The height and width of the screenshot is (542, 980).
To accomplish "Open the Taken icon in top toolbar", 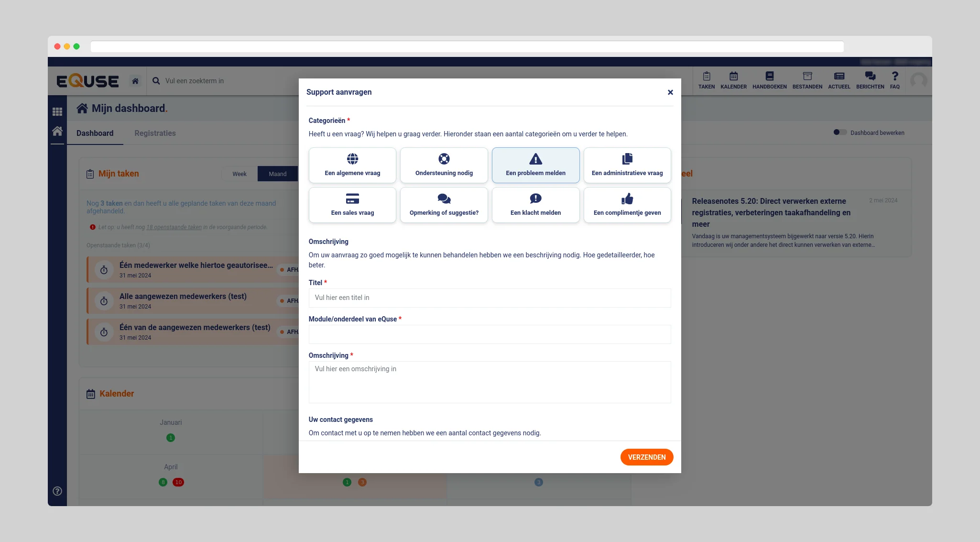I will pyautogui.click(x=706, y=80).
